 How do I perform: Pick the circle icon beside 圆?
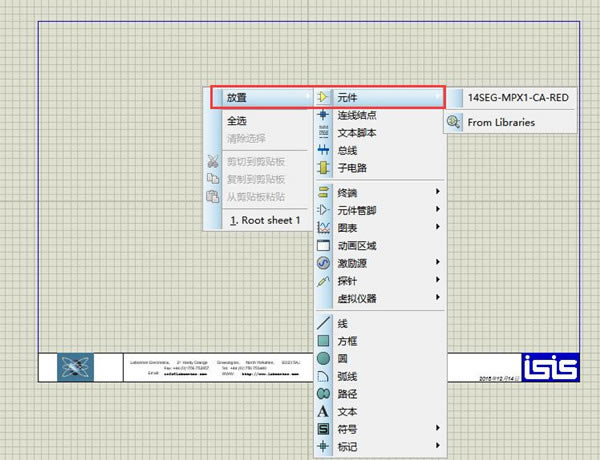coord(323,358)
